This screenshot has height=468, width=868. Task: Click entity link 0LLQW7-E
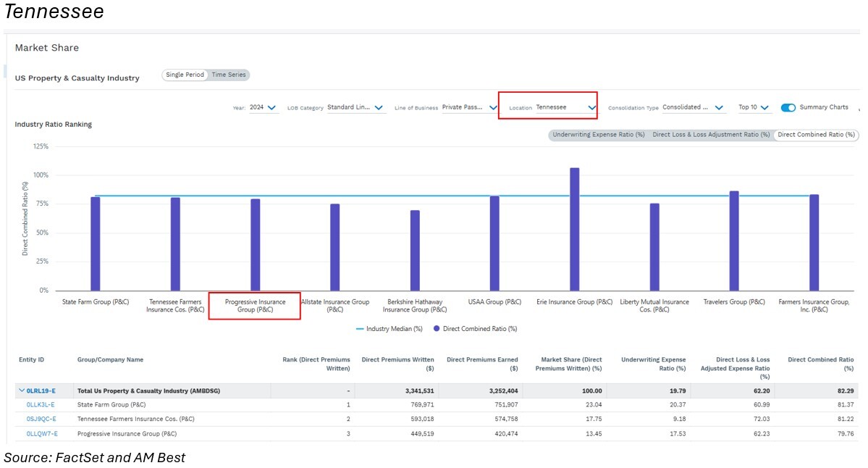pyautogui.click(x=42, y=434)
